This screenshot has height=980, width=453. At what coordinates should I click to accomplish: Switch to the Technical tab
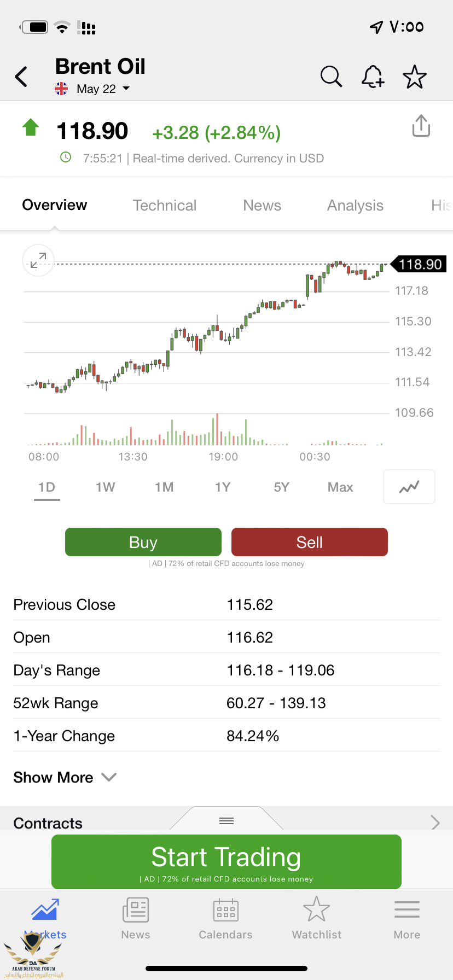coord(164,205)
